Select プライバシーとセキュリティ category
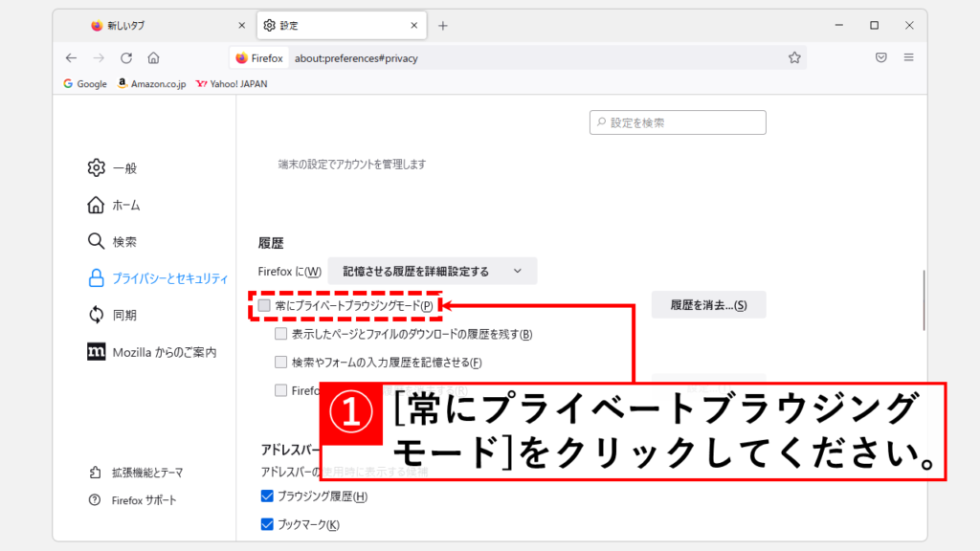Screen dimensions: 980x551 point(158,278)
